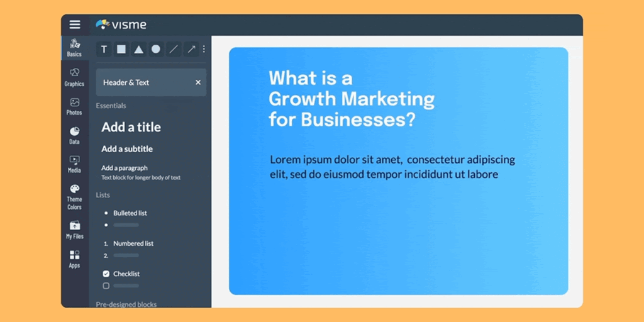The width and height of the screenshot is (644, 322).
Task: Insert an Add a title text block
Action: pyautogui.click(x=131, y=127)
